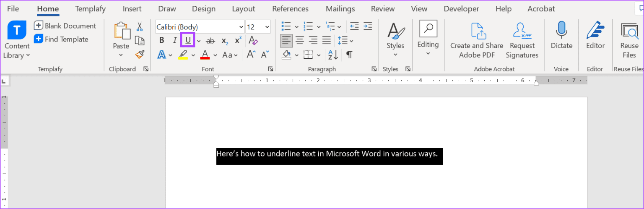The height and width of the screenshot is (209, 644).
Task: Expand the Underline style arrow
Action: tap(199, 41)
